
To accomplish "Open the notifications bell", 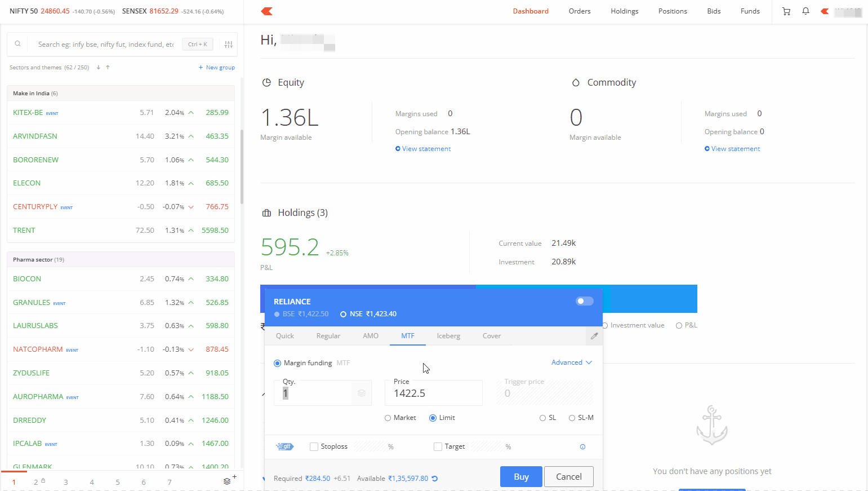I will [805, 11].
